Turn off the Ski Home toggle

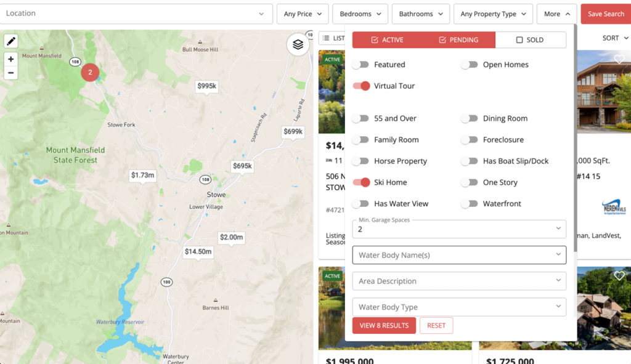[x=361, y=182]
